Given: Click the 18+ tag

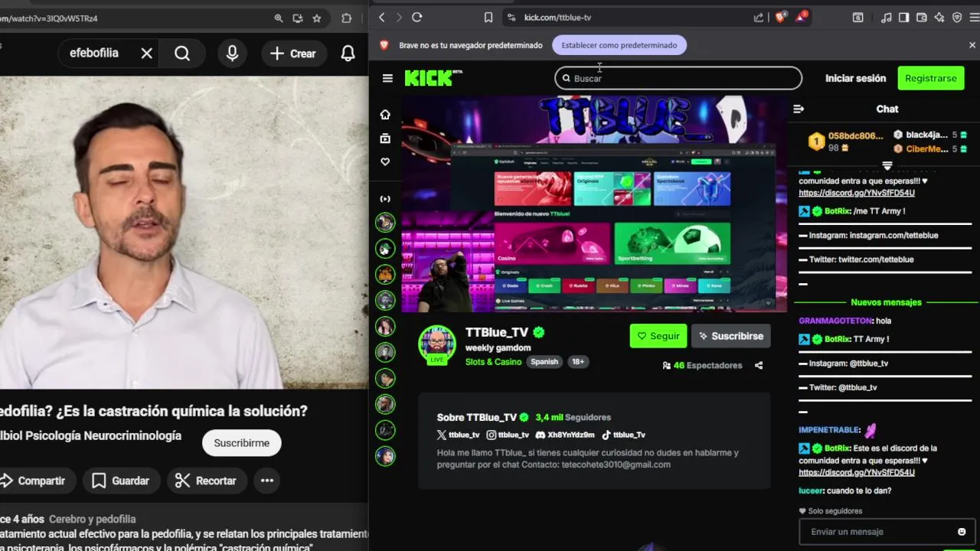Looking at the screenshot, I should tap(578, 362).
